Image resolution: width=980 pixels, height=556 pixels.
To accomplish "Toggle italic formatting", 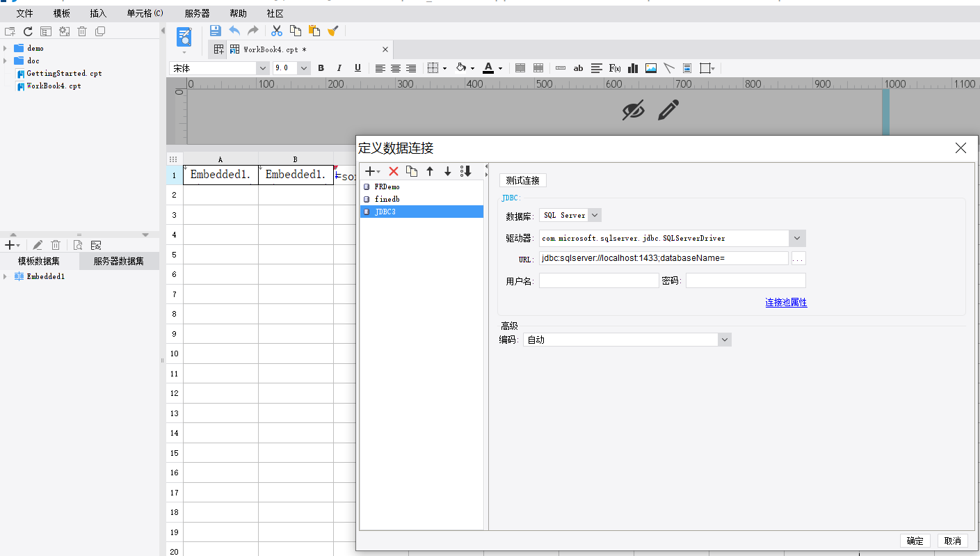I will 339,68.
